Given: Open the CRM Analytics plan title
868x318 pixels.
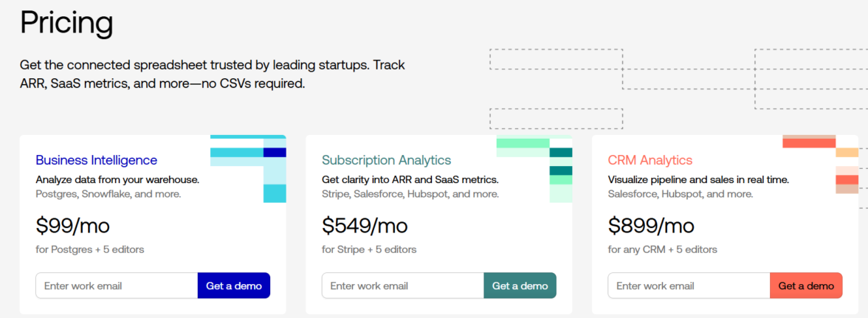Looking at the screenshot, I should (650, 160).
